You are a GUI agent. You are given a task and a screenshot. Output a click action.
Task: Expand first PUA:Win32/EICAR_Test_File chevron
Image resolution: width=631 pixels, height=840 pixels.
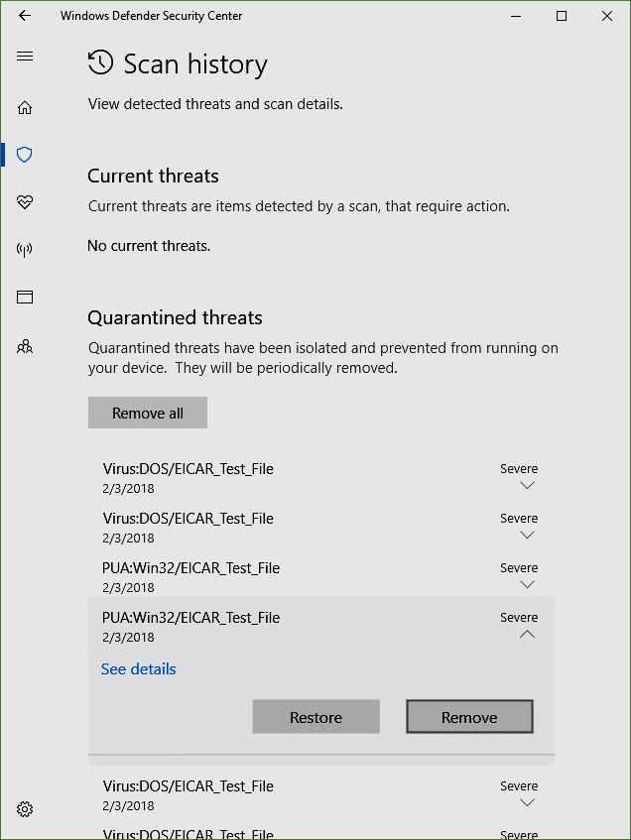pyautogui.click(x=527, y=584)
